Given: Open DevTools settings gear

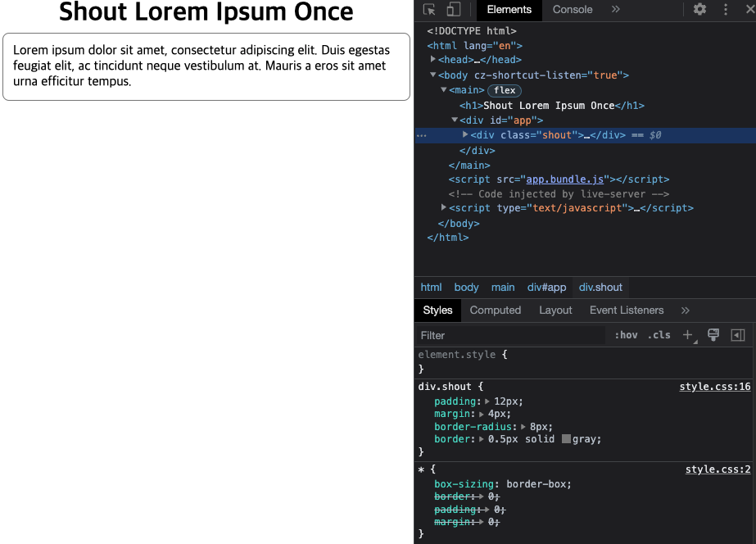Looking at the screenshot, I should tap(699, 9).
